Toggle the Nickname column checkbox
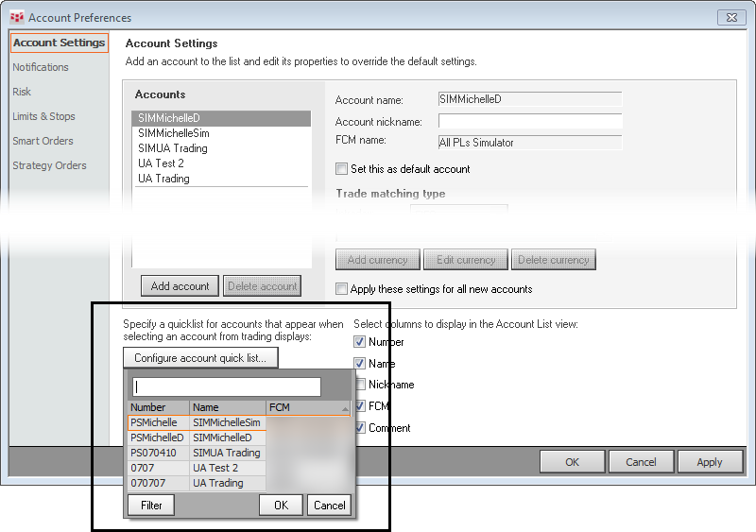 tap(359, 385)
